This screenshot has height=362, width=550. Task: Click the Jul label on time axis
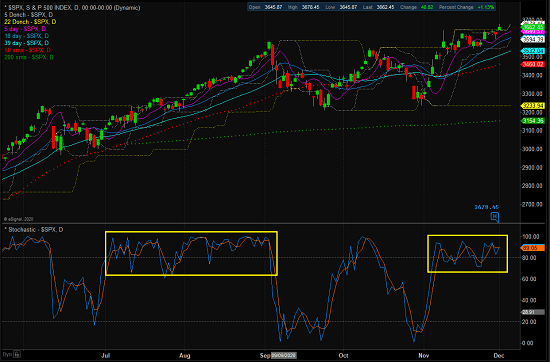105,355
